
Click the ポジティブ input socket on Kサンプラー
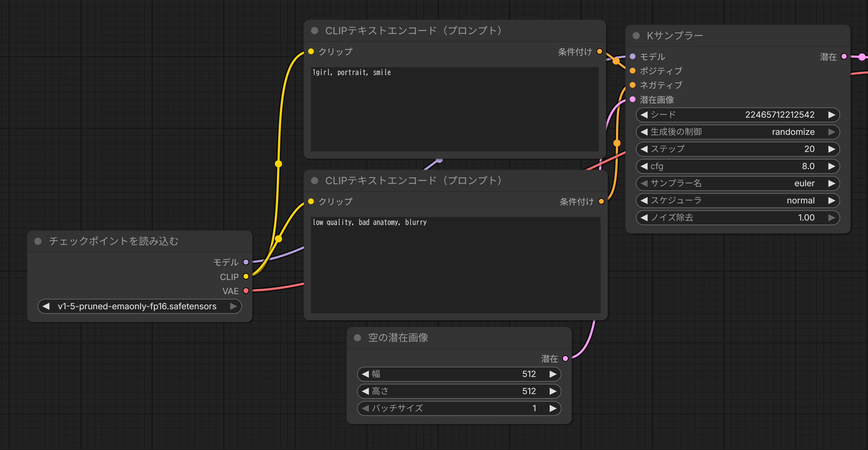[633, 71]
